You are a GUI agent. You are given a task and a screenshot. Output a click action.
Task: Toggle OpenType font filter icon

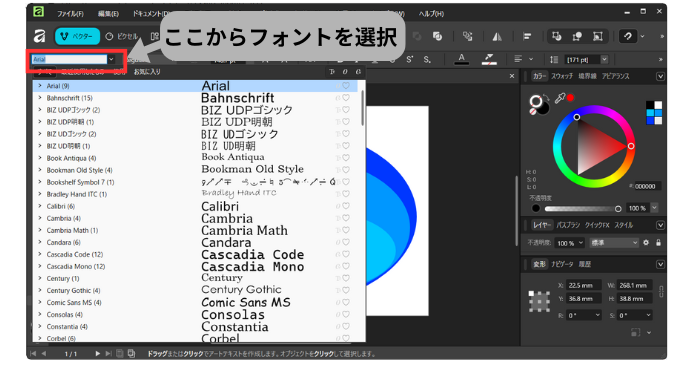pyautogui.click(x=345, y=72)
